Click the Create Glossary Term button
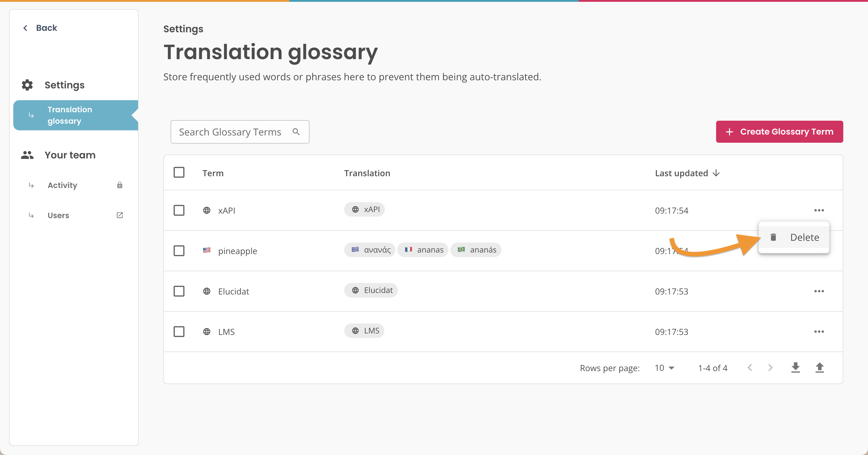 779,132
